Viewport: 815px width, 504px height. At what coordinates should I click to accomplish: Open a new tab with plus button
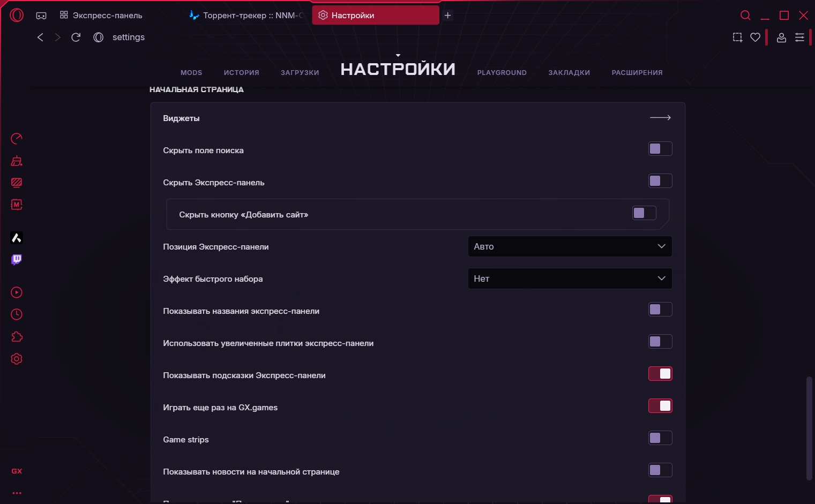(x=448, y=16)
